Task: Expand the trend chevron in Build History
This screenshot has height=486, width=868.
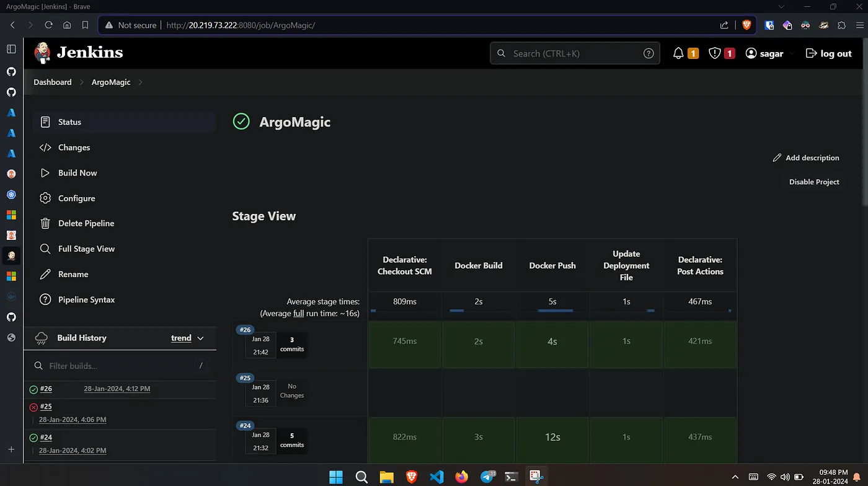Action: 200,338
